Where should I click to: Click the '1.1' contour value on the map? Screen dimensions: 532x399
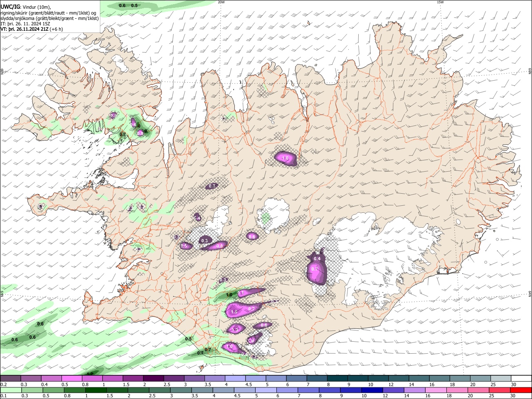(x=241, y=293)
